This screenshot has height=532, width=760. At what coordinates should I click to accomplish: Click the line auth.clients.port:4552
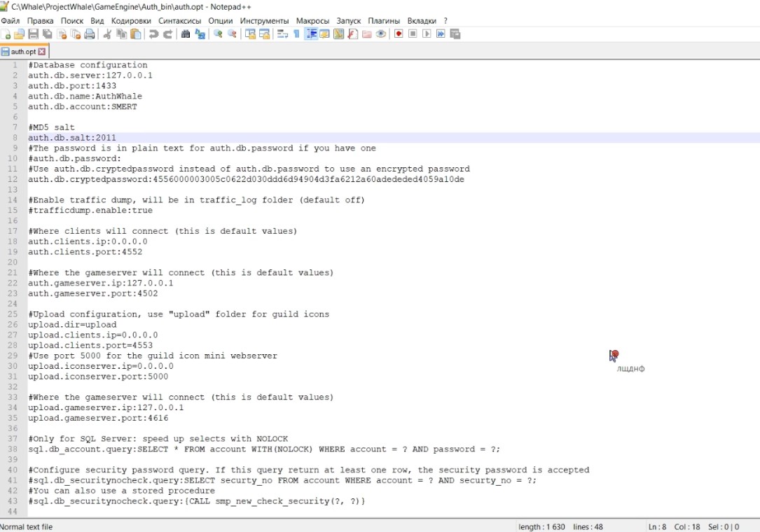(x=85, y=252)
